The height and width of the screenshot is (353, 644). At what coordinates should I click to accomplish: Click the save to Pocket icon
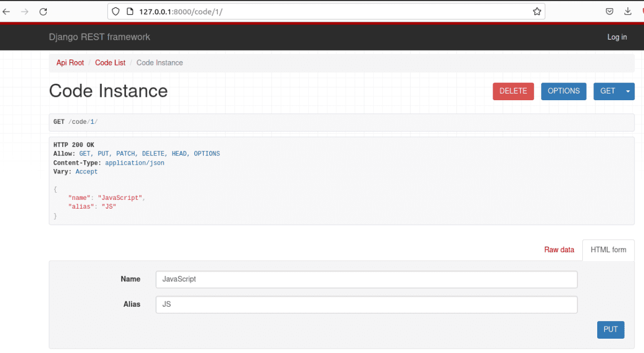tap(609, 11)
